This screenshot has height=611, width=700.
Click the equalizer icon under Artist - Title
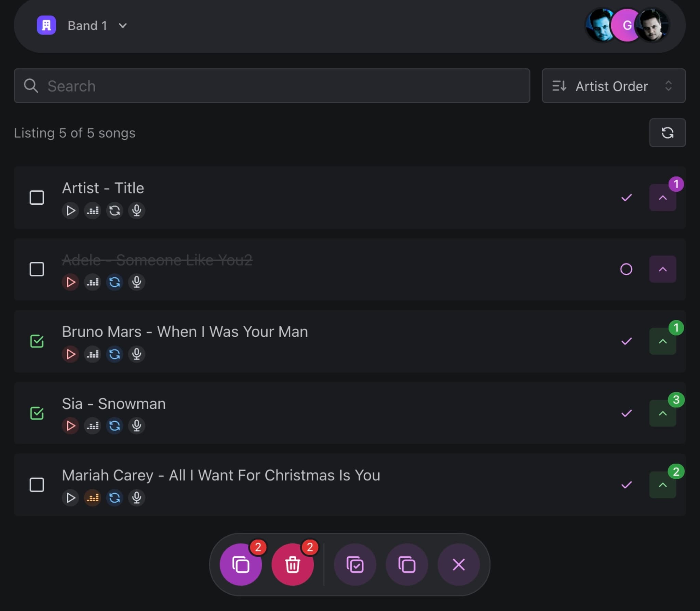(93, 211)
